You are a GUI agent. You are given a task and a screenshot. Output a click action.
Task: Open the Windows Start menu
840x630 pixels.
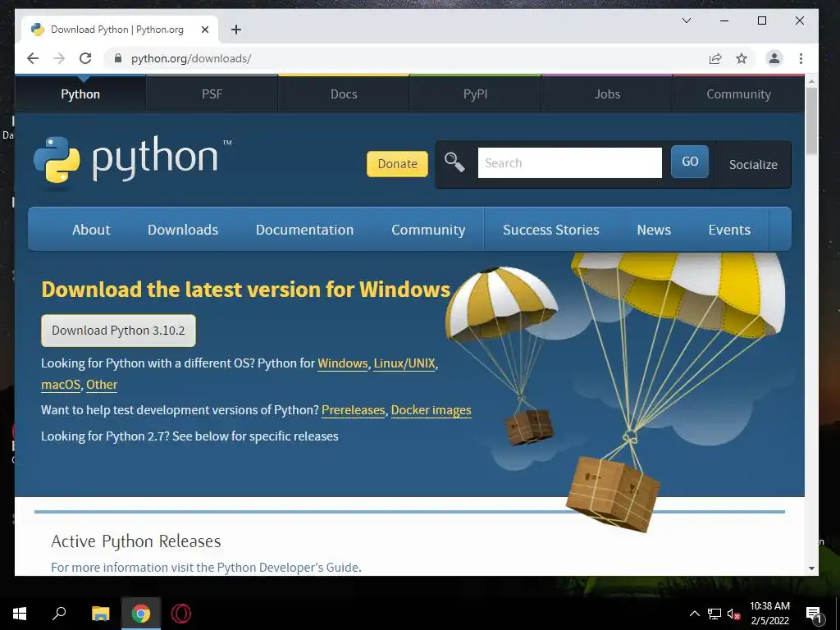(x=20, y=614)
